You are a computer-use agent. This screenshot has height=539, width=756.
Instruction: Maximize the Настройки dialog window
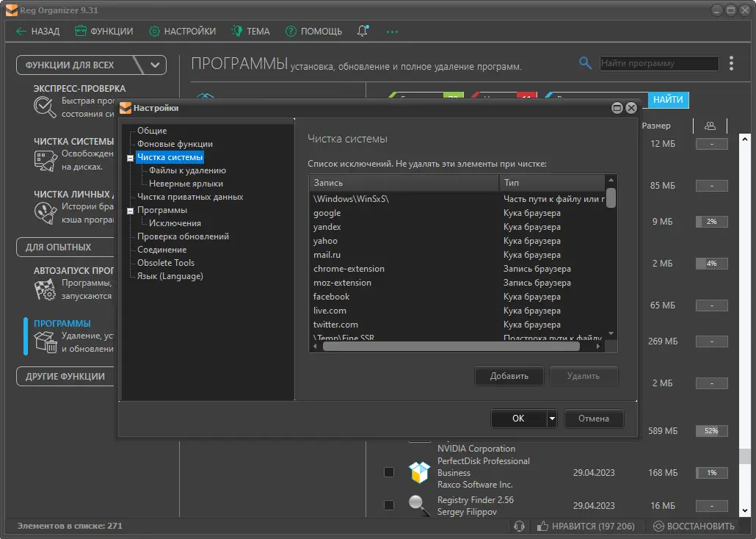pos(617,108)
